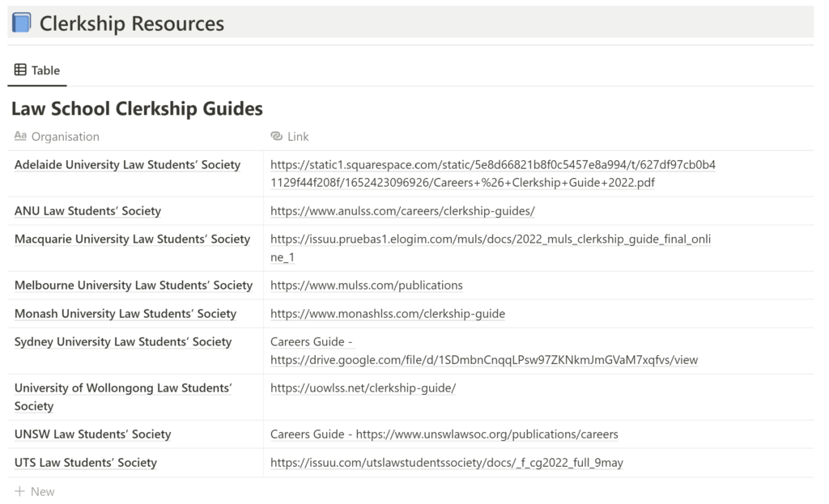The image size is (829, 504).
Task: Switch to the Table view tab
Action: [x=37, y=70]
